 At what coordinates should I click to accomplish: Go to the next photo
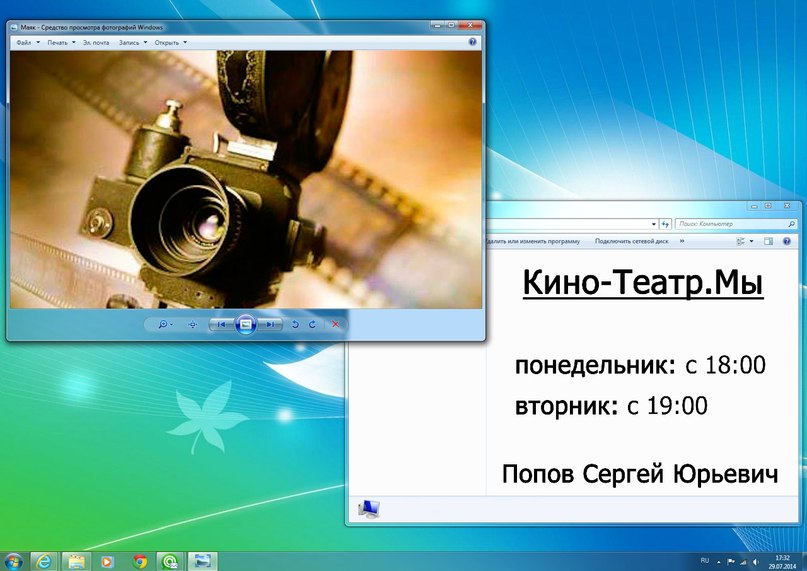pyautogui.click(x=270, y=324)
